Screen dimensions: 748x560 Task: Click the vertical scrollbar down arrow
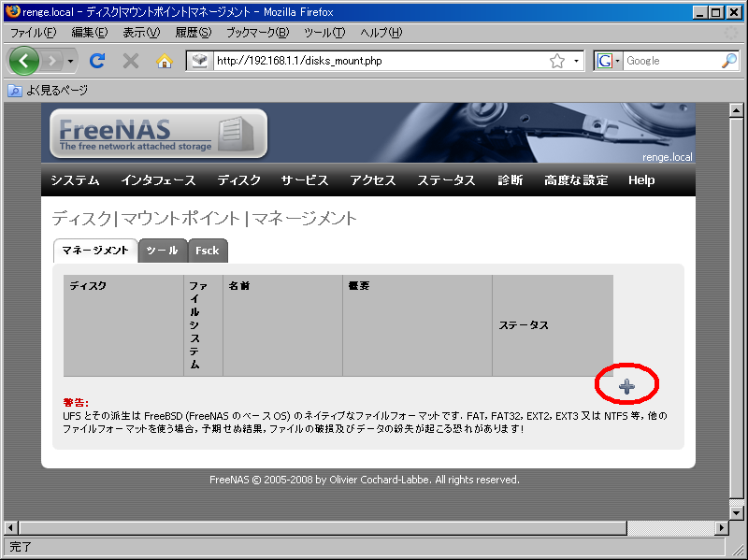tap(736, 513)
